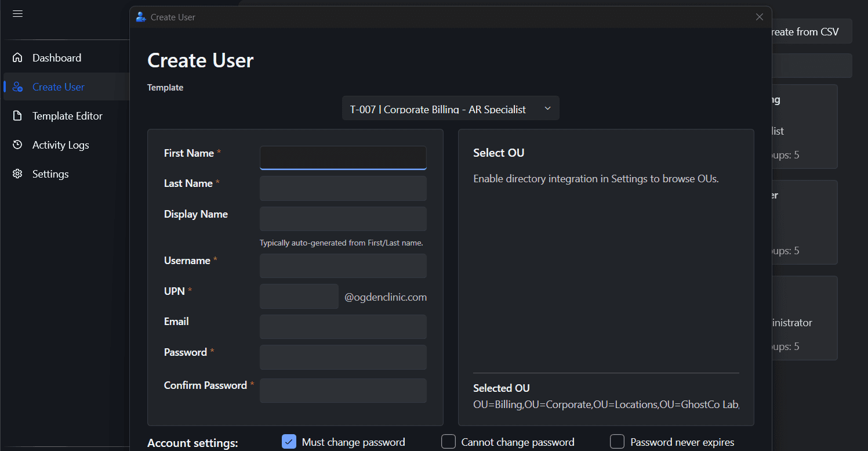Click the Username input field
This screenshot has width=868, height=451.
tap(343, 266)
